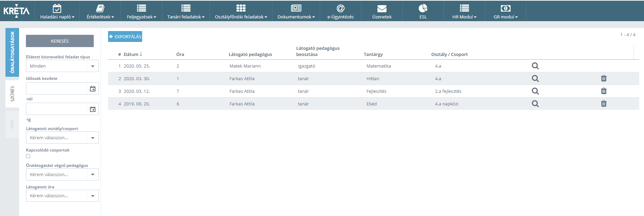Click the Időszak kezdete date field
This screenshot has height=216, width=644.
57,89
